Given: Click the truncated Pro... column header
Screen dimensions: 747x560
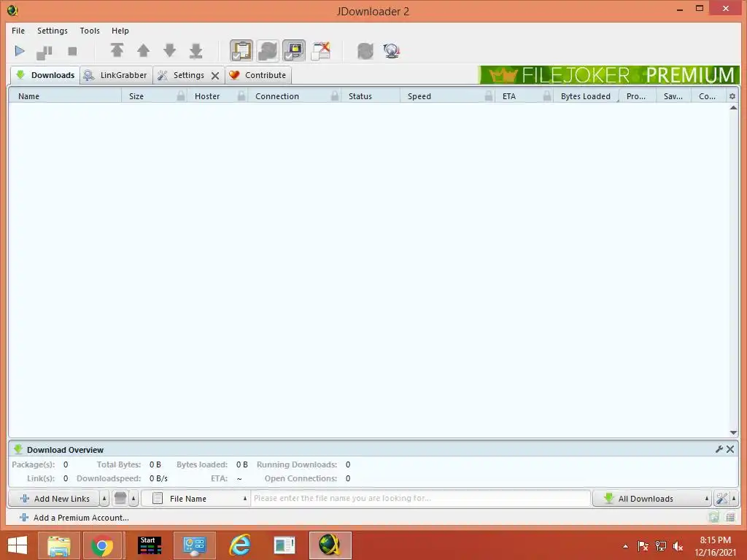Looking at the screenshot, I should coord(638,96).
